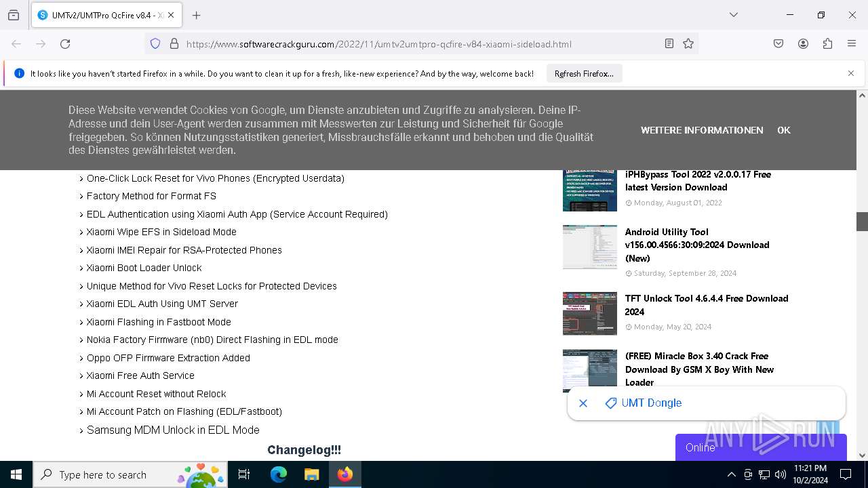Open tracking protection shield icon

point(155,43)
